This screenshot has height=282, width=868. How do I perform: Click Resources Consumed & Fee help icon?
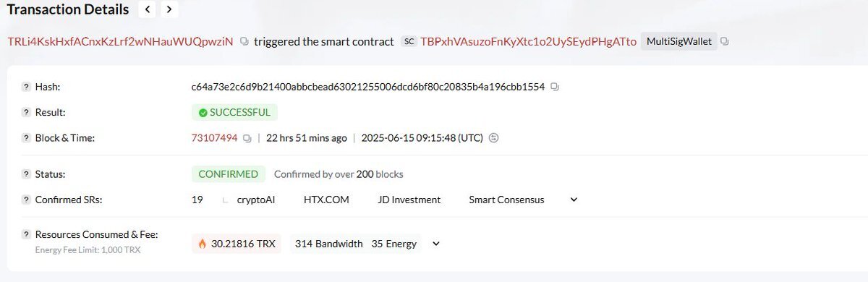click(x=26, y=235)
